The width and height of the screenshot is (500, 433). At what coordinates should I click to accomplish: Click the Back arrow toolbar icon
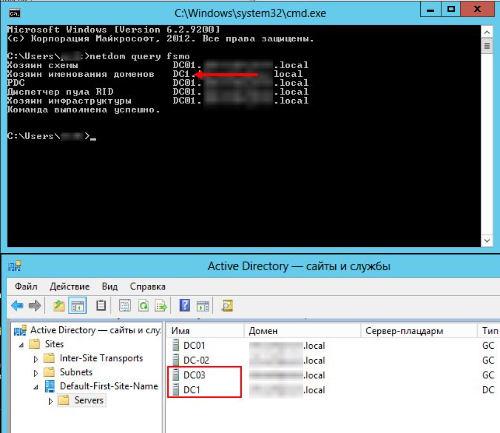pos(17,305)
